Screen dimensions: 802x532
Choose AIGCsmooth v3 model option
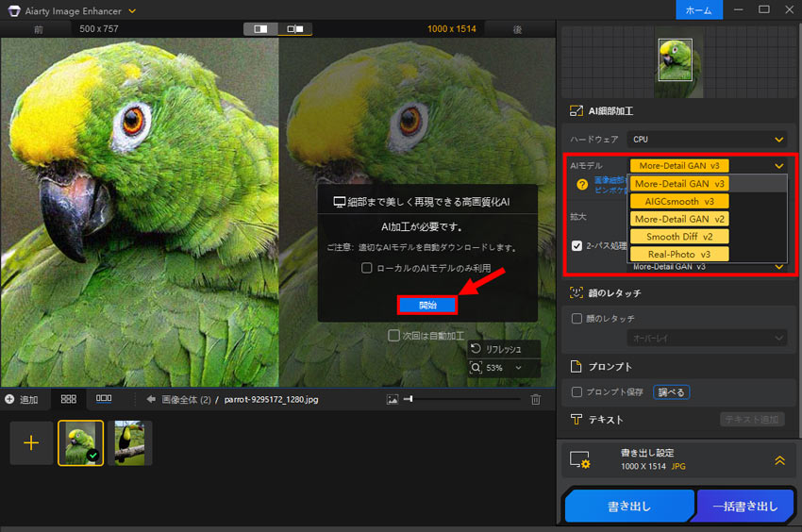pos(679,202)
